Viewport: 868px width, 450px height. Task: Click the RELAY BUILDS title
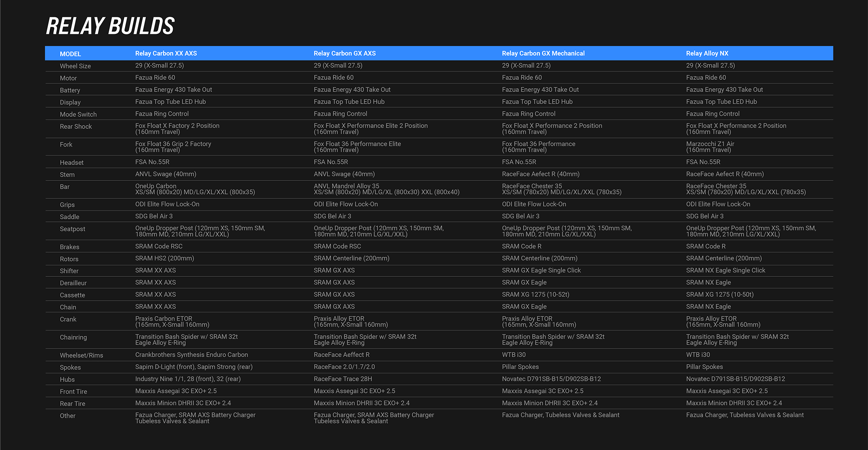tap(110, 26)
